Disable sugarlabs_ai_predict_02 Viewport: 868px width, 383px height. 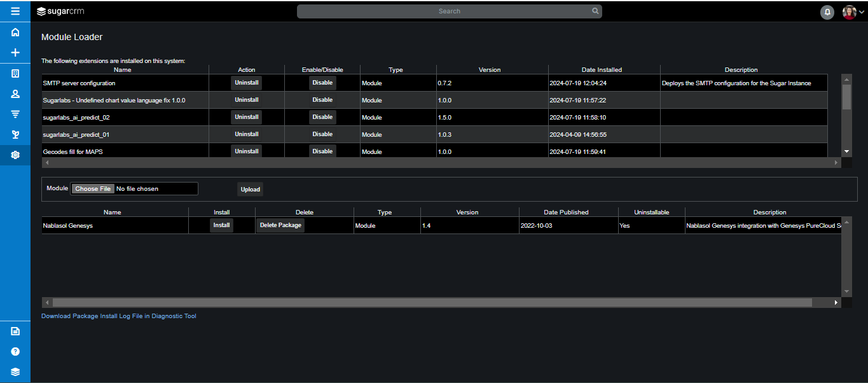[322, 117]
